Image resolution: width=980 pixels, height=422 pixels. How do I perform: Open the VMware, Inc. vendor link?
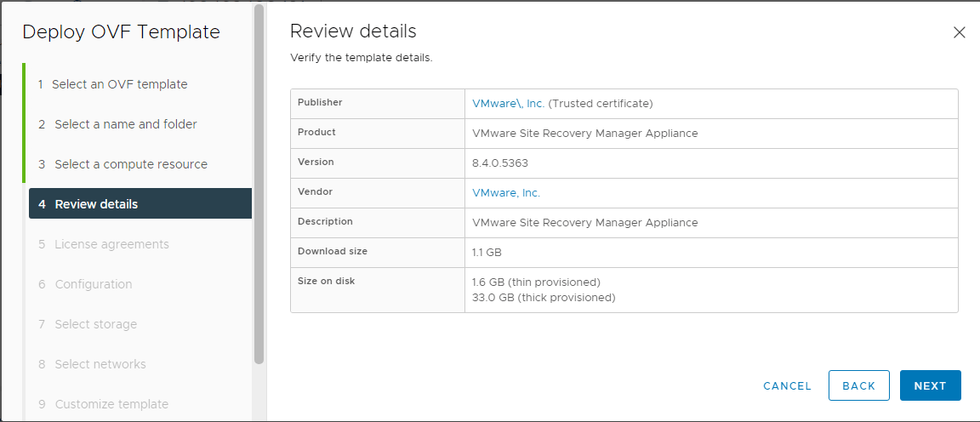506,193
